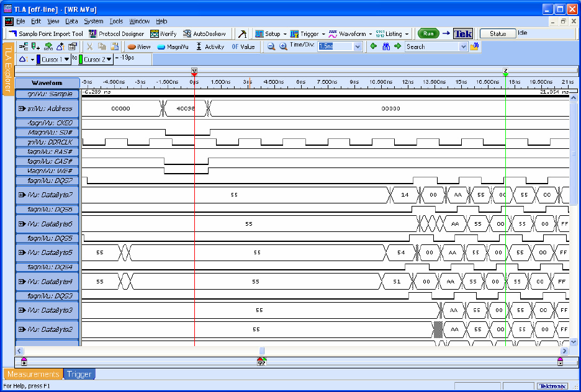Image resolution: width=581 pixels, height=392 pixels.
Task: Open the Waveform window button
Action: tap(347, 33)
